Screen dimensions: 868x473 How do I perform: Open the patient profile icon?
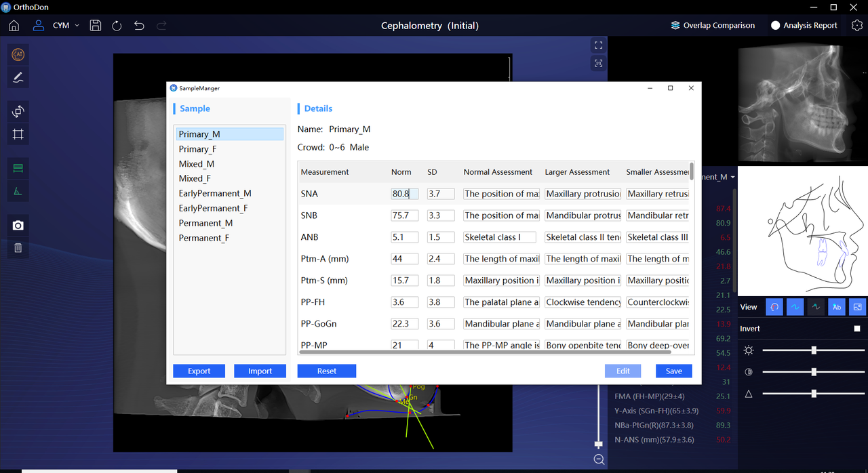(x=39, y=26)
